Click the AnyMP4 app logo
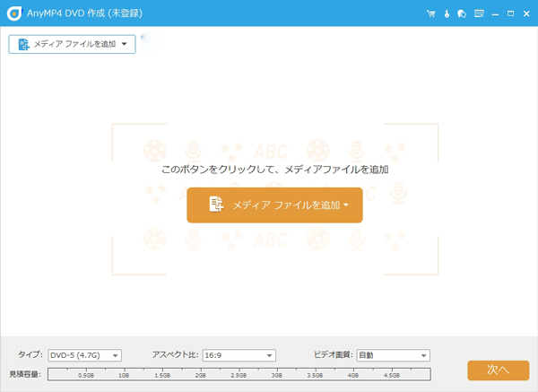This screenshot has width=538, height=392. click(x=14, y=13)
